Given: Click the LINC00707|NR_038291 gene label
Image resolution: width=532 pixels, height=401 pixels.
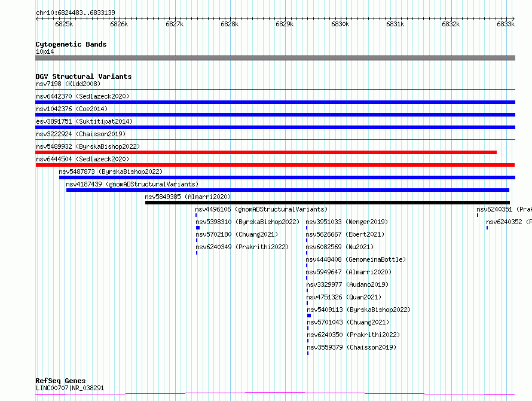Looking at the screenshot, I should (70, 388).
